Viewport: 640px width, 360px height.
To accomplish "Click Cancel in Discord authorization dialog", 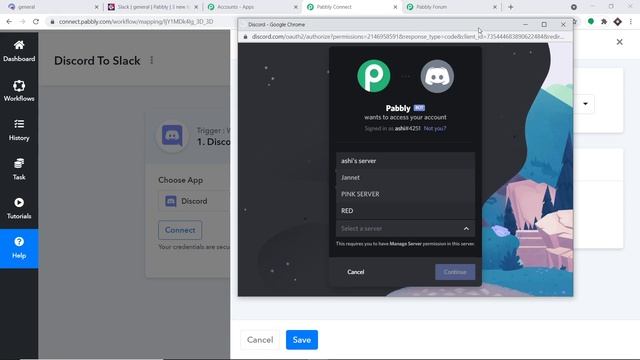I will (356, 272).
